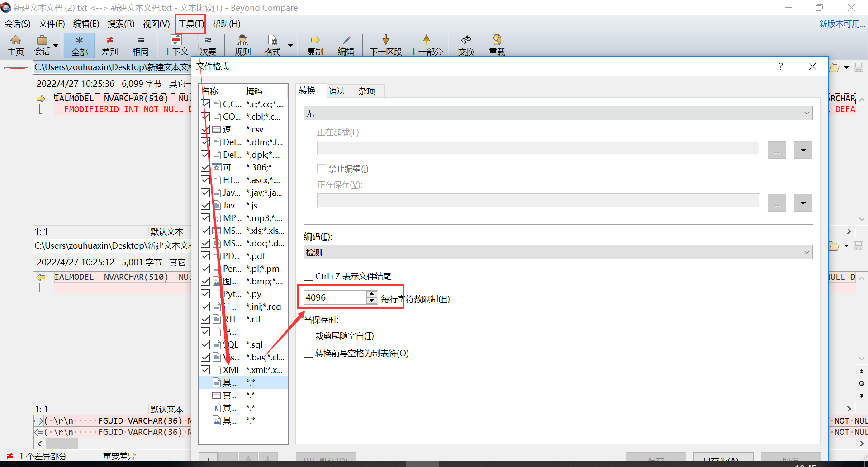Toggle the checkbox for the XML format

click(x=205, y=370)
